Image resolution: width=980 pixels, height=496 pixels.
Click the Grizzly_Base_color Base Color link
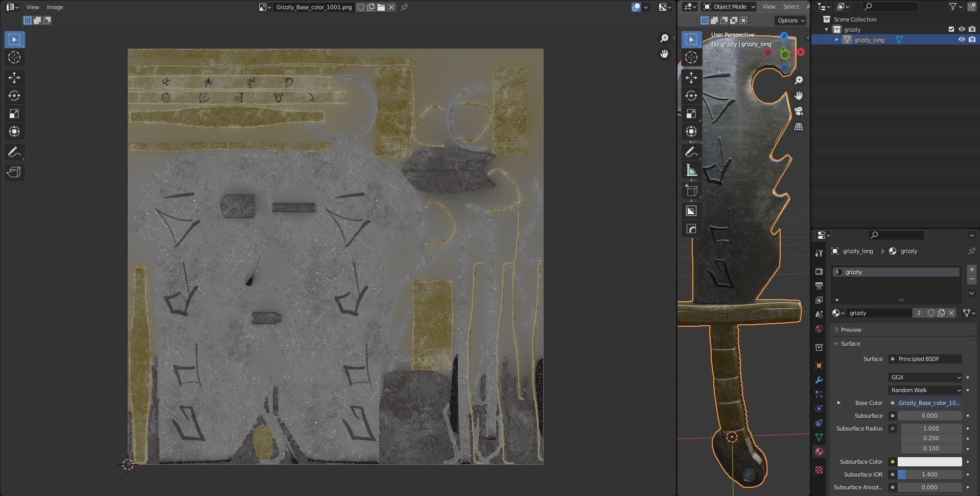point(925,403)
